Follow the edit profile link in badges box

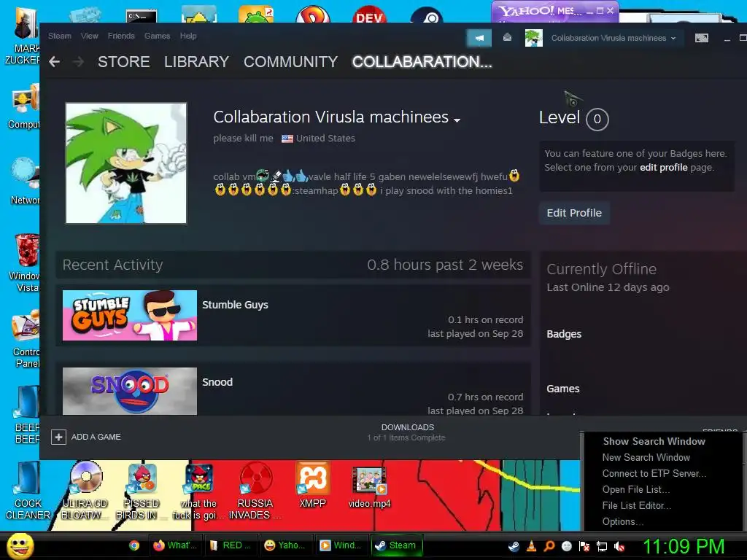(x=664, y=168)
